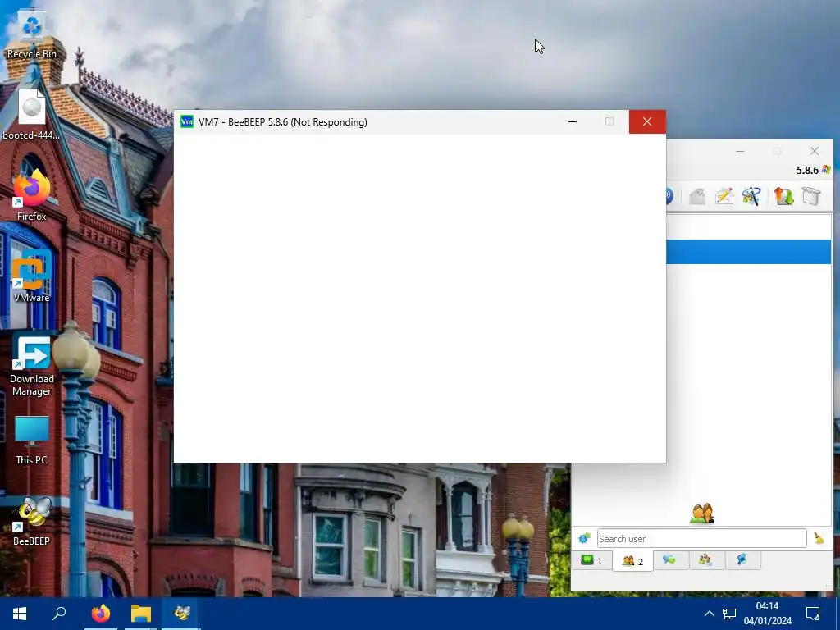Open the groups tab

[x=705, y=559]
